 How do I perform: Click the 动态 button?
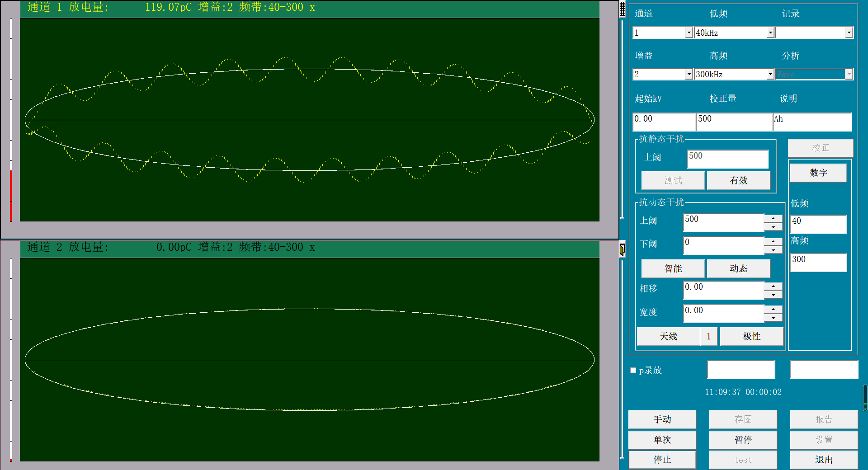click(x=738, y=268)
